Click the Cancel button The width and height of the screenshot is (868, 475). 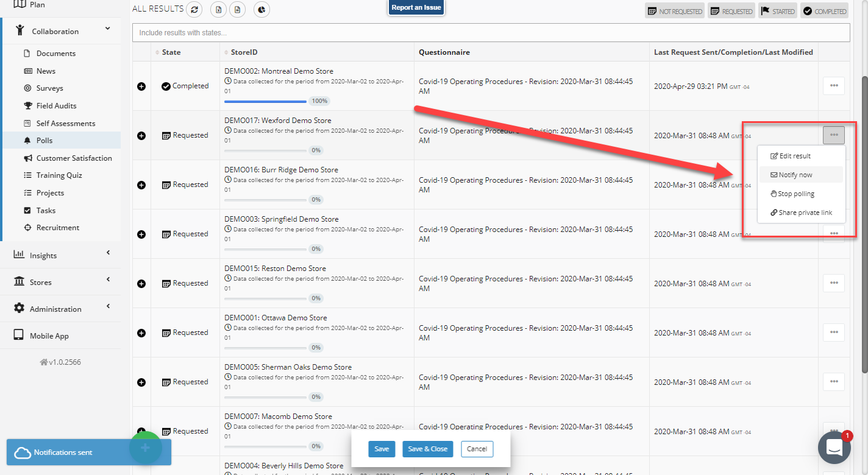click(x=477, y=449)
